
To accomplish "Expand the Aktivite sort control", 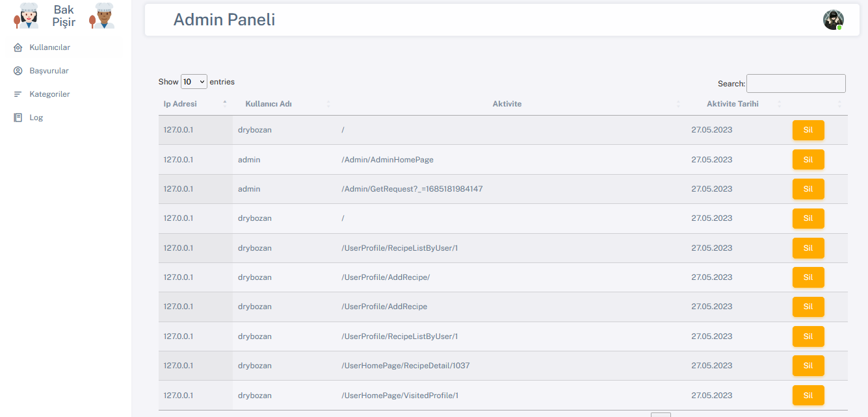I will pos(678,103).
